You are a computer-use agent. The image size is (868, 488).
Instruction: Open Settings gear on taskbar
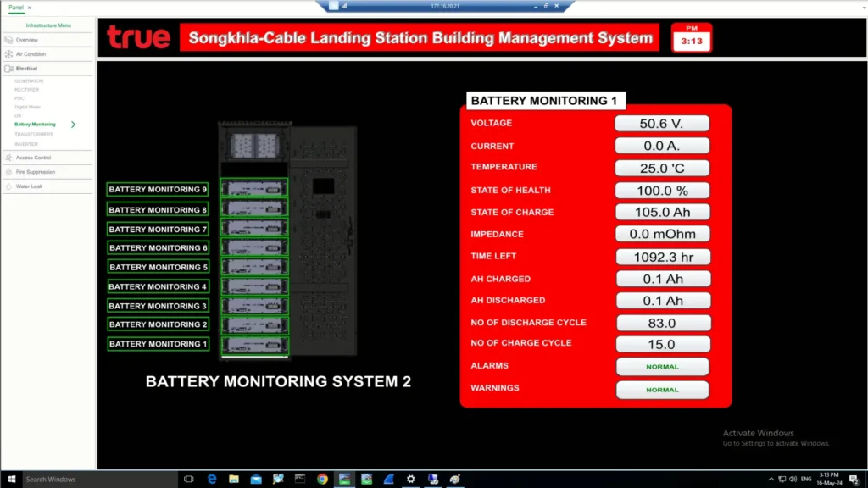tap(411, 480)
